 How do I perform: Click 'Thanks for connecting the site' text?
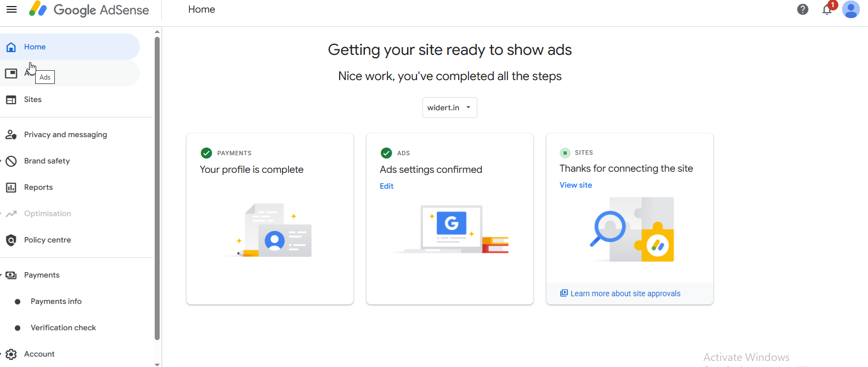point(626,168)
